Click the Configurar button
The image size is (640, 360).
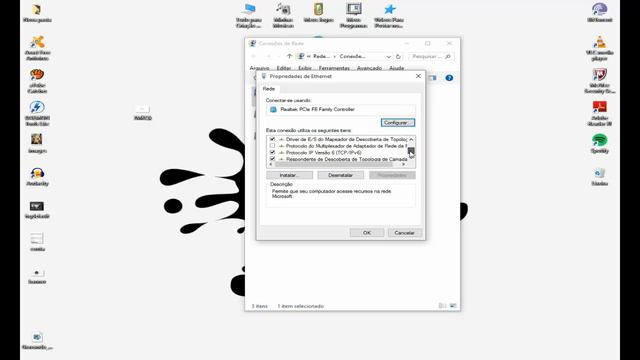pyautogui.click(x=398, y=122)
